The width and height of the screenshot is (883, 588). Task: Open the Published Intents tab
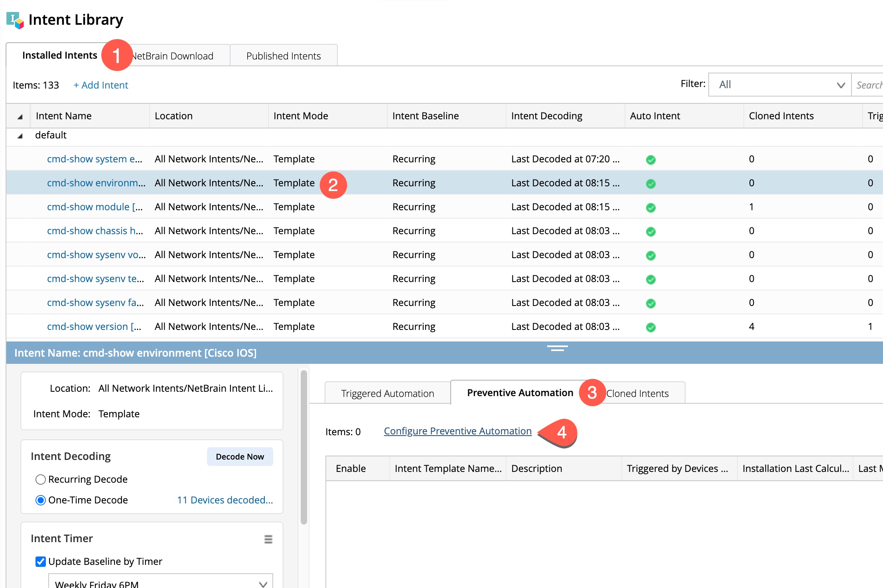[x=284, y=56]
